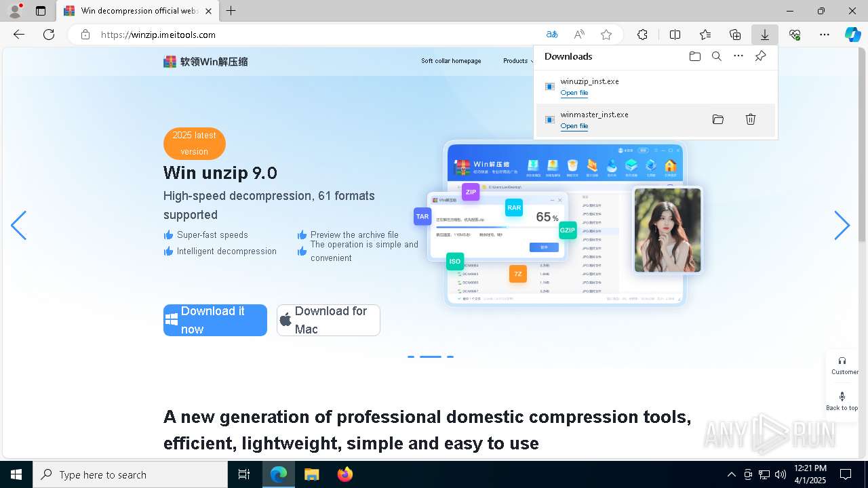Delete winmaster_inst.exe download entry
Image resolution: width=868 pixels, height=488 pixels.
click(751, 119)
